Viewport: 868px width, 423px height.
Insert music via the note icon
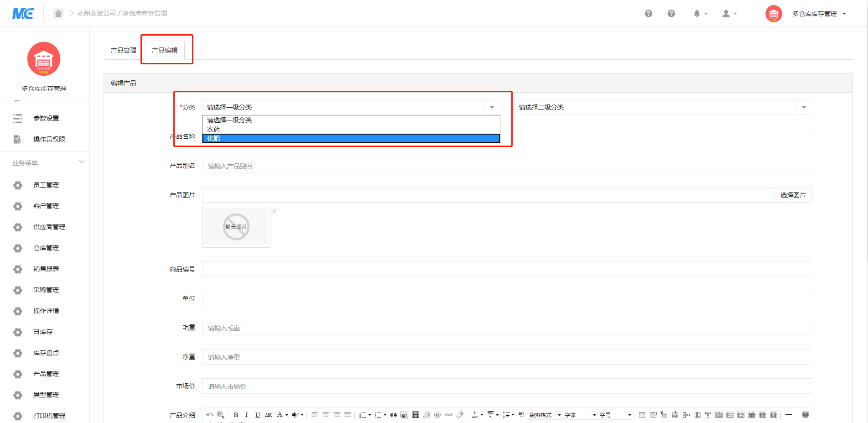pos(426,415)
